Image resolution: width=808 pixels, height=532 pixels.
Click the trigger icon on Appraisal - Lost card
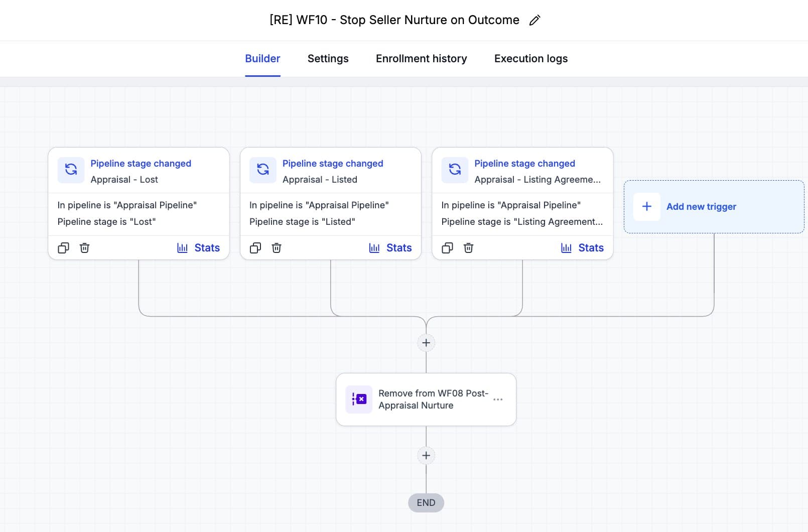pyautogui.click(x=71, y=170)
